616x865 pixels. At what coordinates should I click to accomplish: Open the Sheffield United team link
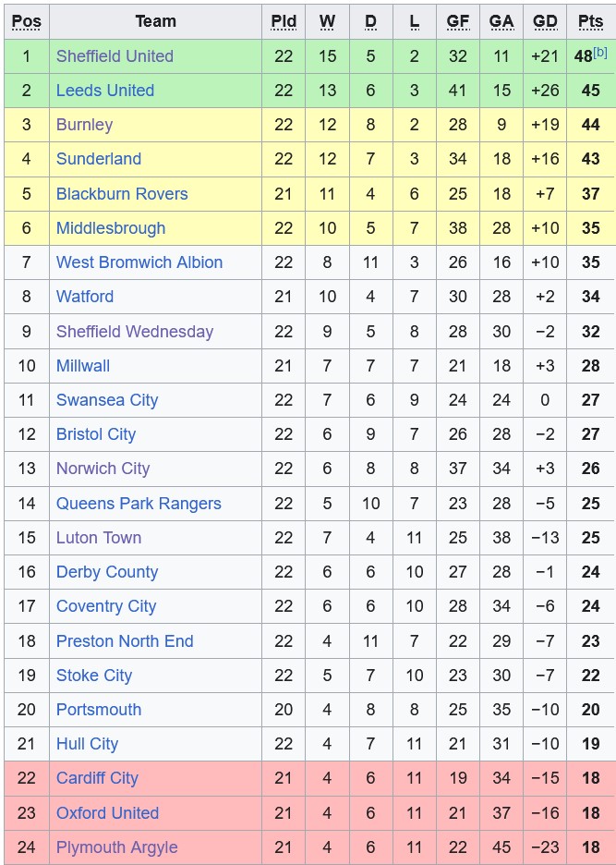coord(115,56)
